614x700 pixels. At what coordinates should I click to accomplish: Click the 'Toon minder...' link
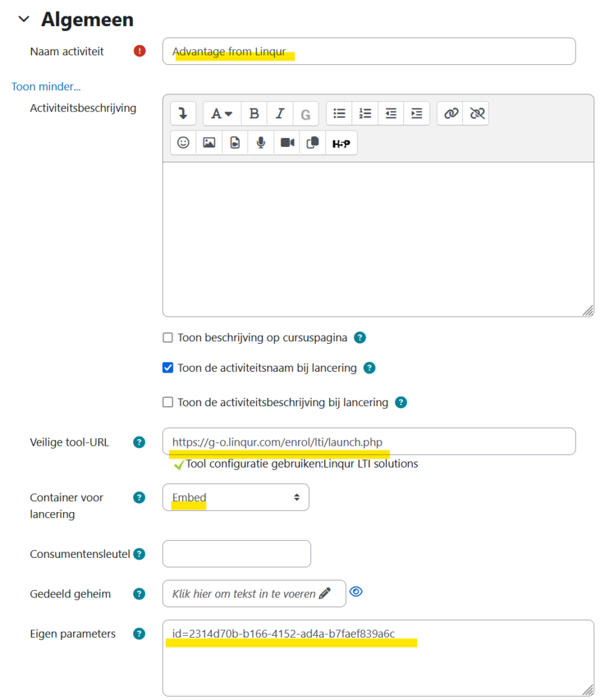(46, 87)
